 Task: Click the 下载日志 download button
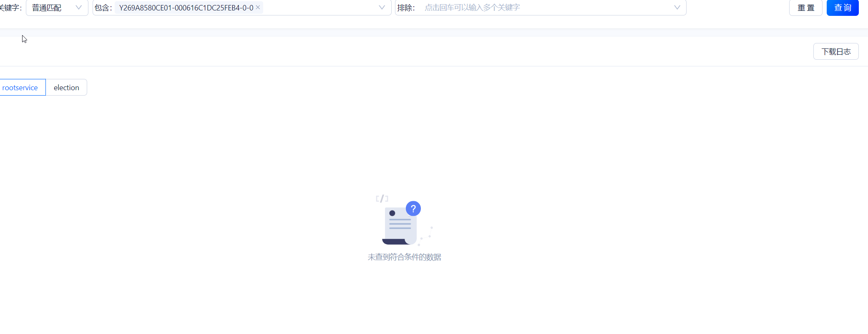tap(836, 51)
